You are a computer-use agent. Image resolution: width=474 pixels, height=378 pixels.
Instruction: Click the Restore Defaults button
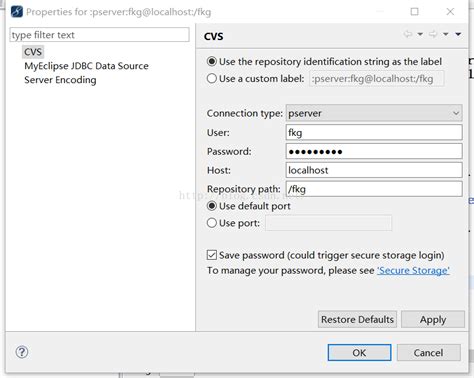(x=357, y=319)
